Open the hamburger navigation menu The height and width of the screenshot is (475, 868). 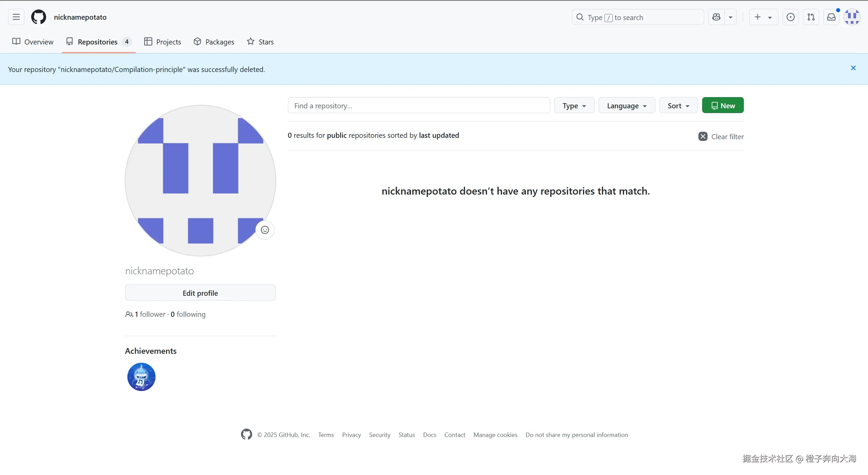[16, 17]
